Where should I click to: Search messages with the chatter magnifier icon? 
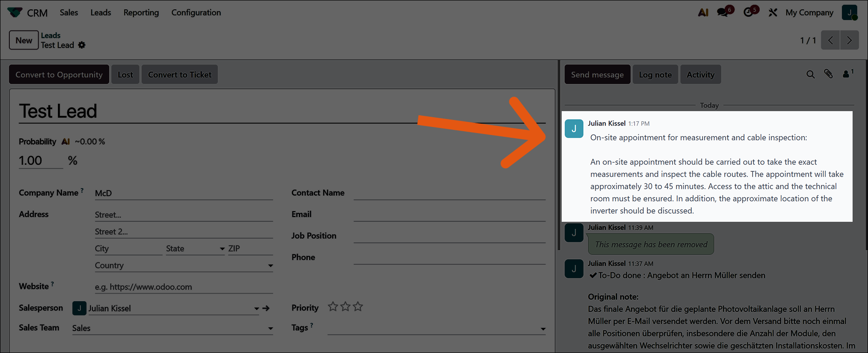(x=810, y=75)
